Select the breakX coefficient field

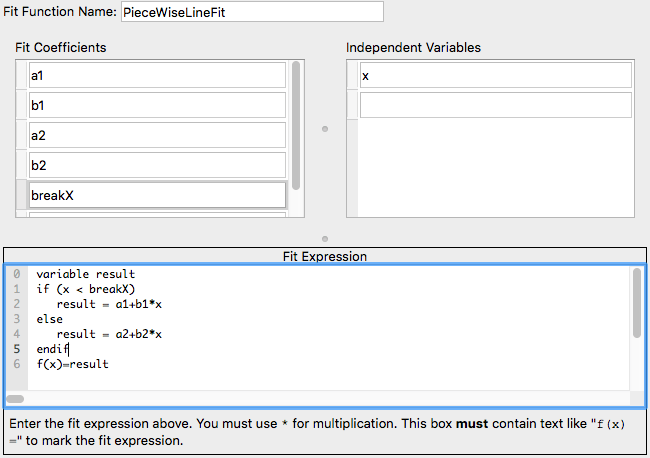(158, 196)
